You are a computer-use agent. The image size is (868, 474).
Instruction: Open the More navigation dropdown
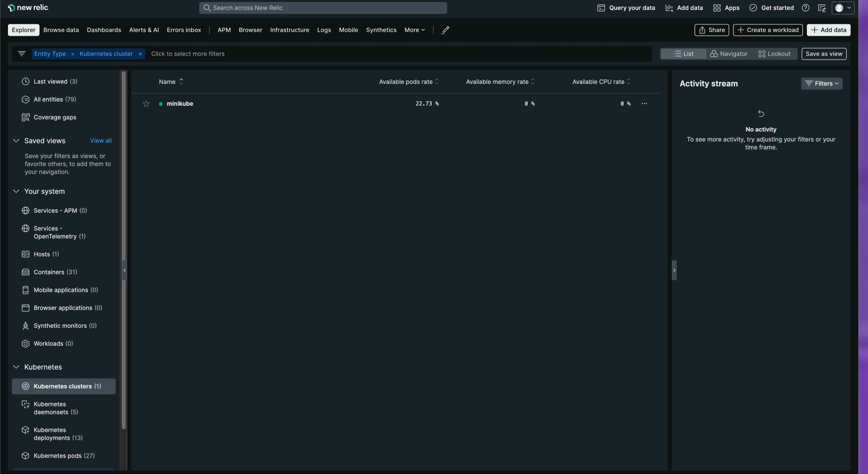[414, 30]
